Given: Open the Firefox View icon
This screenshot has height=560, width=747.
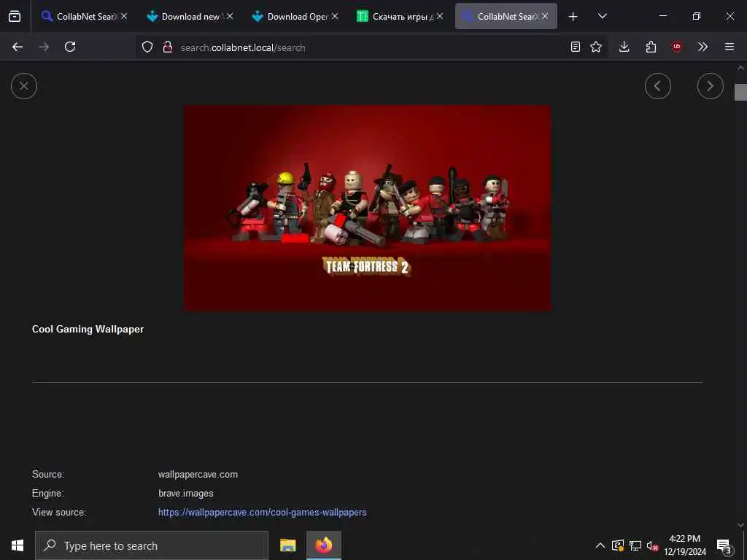Looking at the screenshot, I should pos(15,16).
